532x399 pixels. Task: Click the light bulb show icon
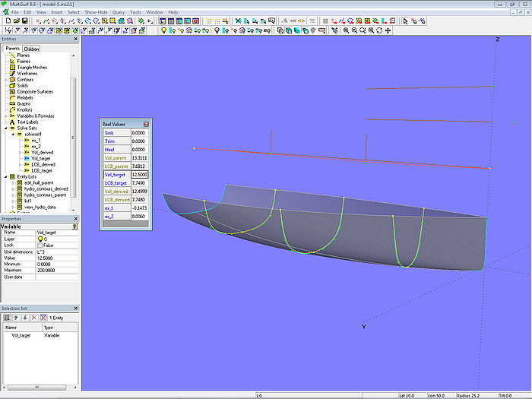pyautogui.click(x=163, y=30)
